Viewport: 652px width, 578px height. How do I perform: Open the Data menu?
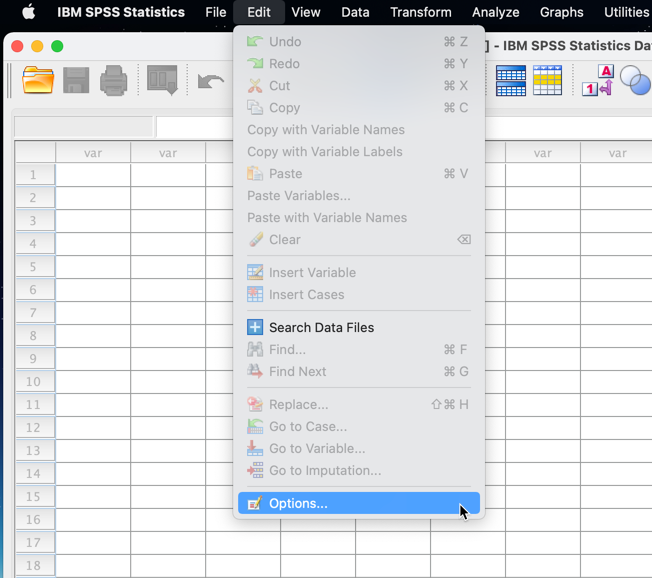point(355,12)
